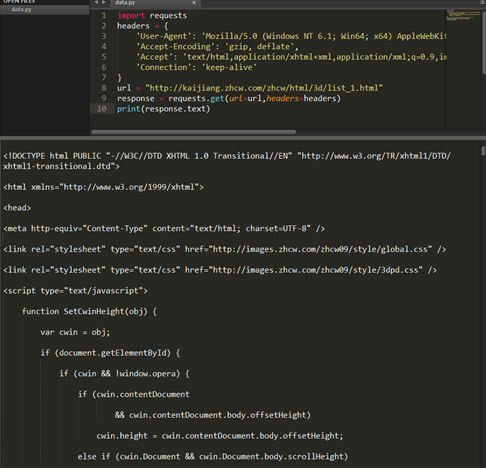Click line number 1 in the gutter
The width and height of the screenshot is (486, 470).
pyautogui.click(x=104, y=16)
